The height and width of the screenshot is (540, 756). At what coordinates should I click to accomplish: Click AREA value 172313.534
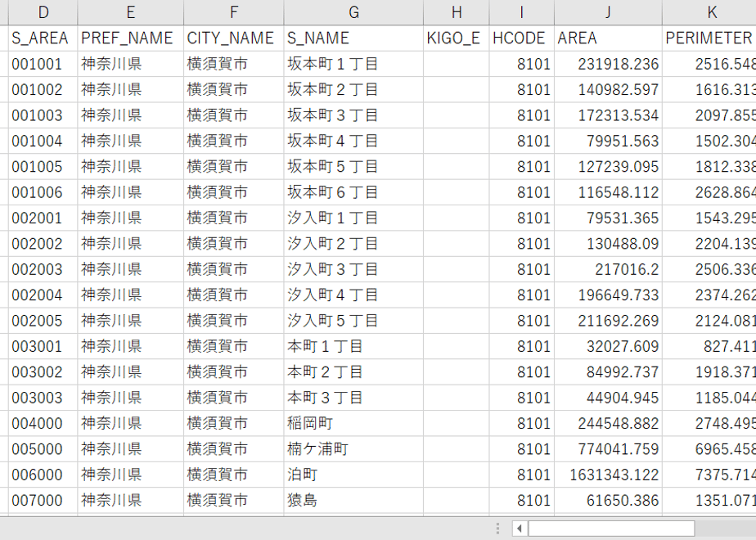pos(608,115)
